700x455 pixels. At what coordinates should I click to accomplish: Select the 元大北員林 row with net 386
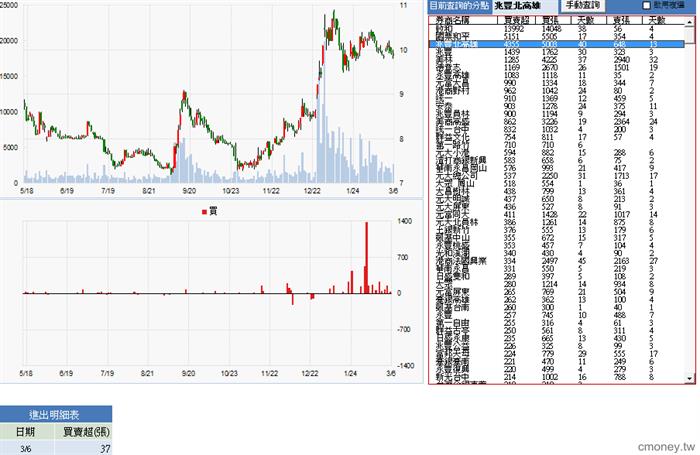point(557,222)
